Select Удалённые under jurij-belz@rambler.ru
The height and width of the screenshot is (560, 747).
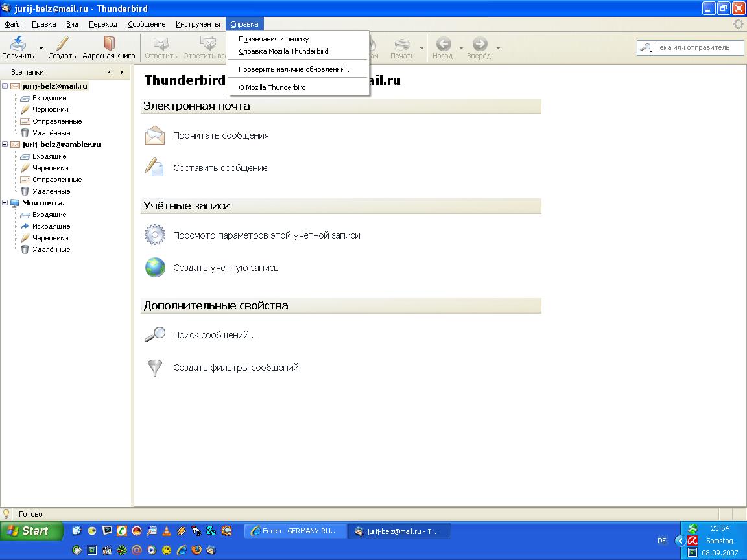pos(51,191)
